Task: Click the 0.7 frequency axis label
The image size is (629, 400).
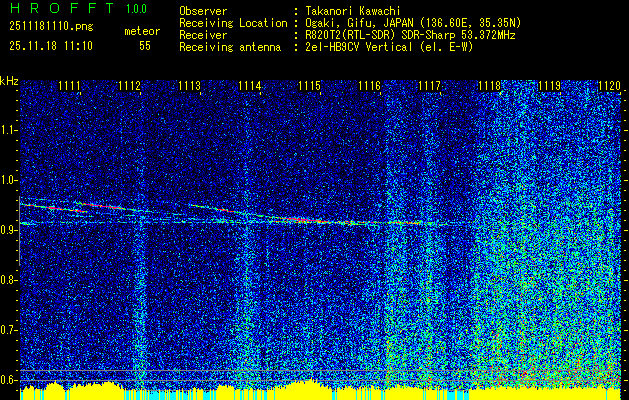Action: (8, 330)
